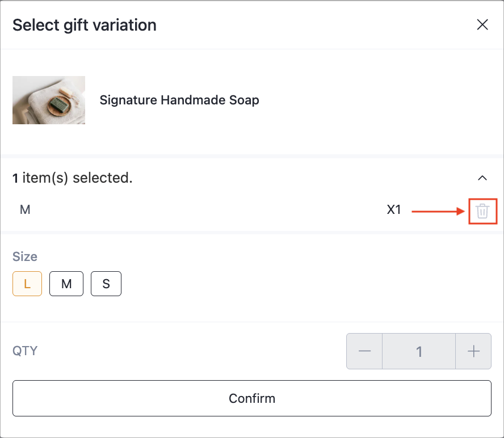
Task: Click the QTY label
Action: (25, 351)
